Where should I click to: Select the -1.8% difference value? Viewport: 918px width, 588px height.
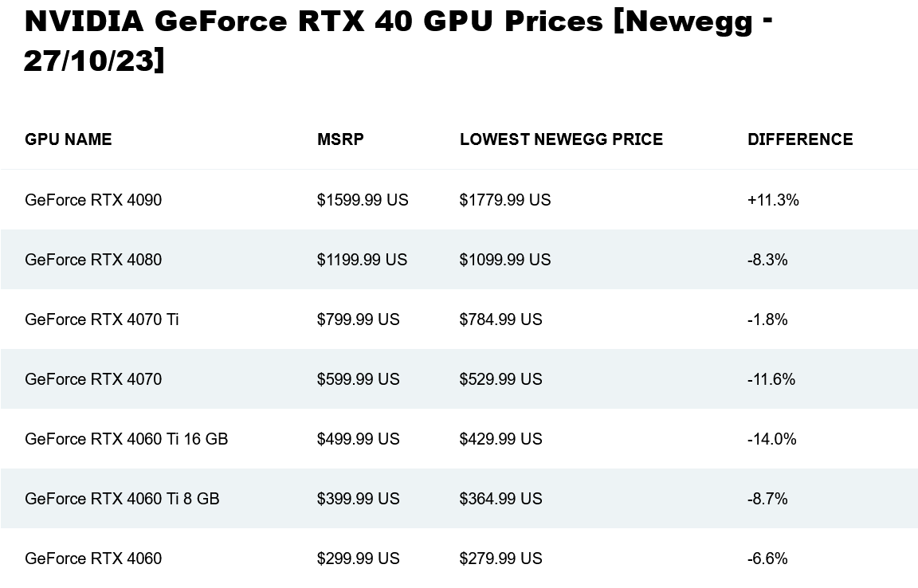point(767,319)
